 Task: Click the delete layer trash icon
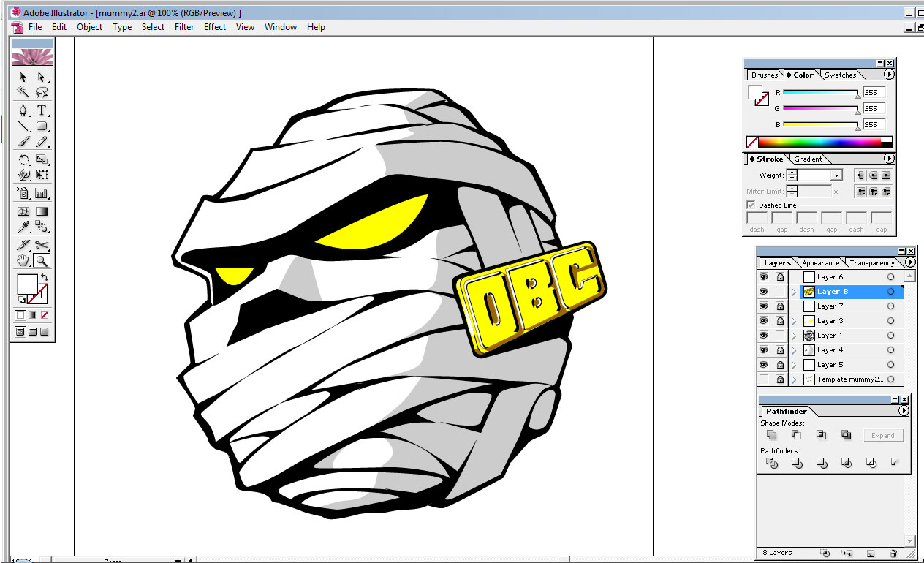pyautogui.click(x=893, y=553)
